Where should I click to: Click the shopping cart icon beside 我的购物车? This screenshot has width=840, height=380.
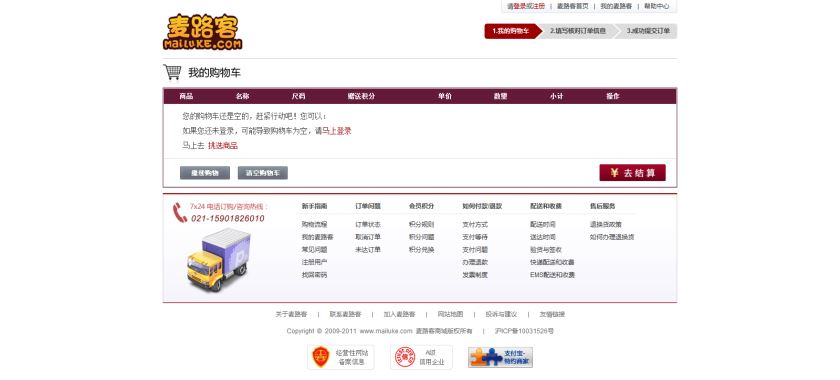point(172,72)
